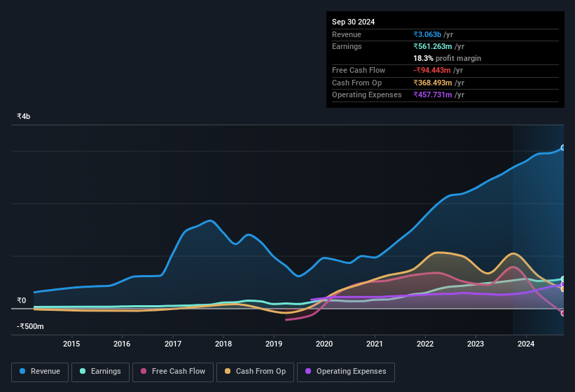The height and width of the screenshot is (392, 575).
Task: Select the 2015 year label on axis
Action: tap(71, 344)
